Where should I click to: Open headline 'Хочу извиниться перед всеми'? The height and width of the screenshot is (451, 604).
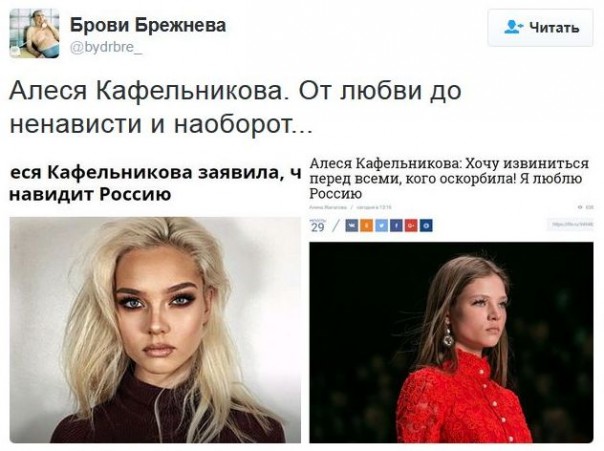(449, 178)
